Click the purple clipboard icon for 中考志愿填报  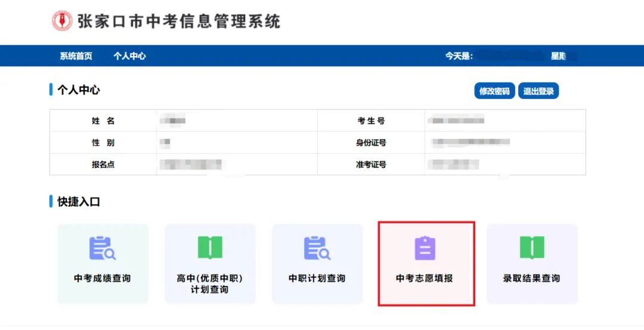pyautogui.click(x=425, y=248)
